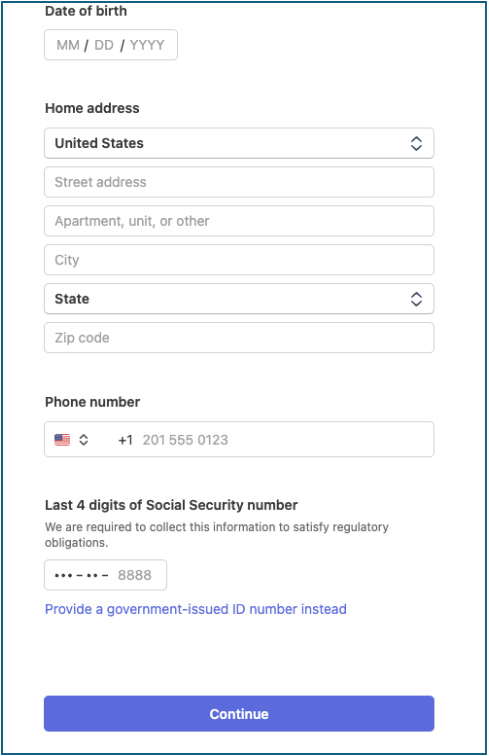The image size is (489, 756).
Task: Click the +1 country code prefix
Action: 125,440
